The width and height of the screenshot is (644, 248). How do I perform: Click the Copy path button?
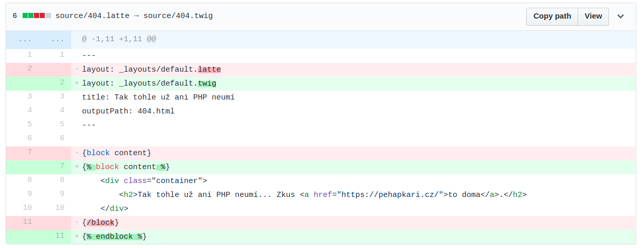[552, 16]
